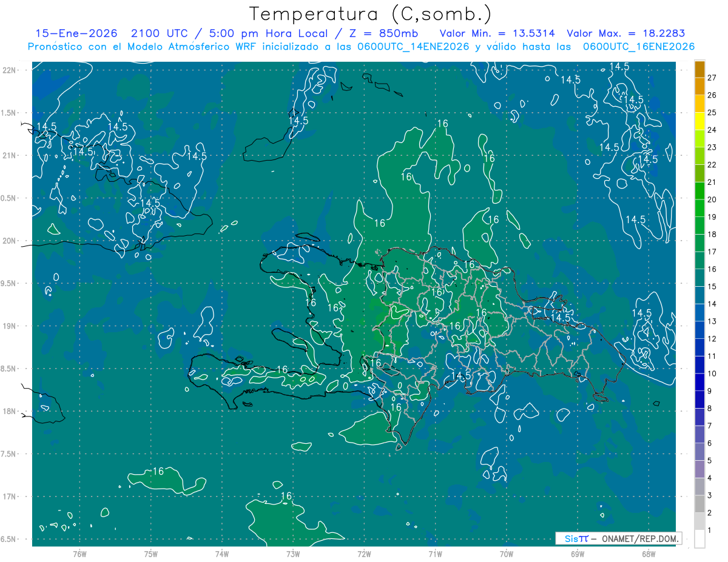Click the color scale value "19"

point(712,217)
